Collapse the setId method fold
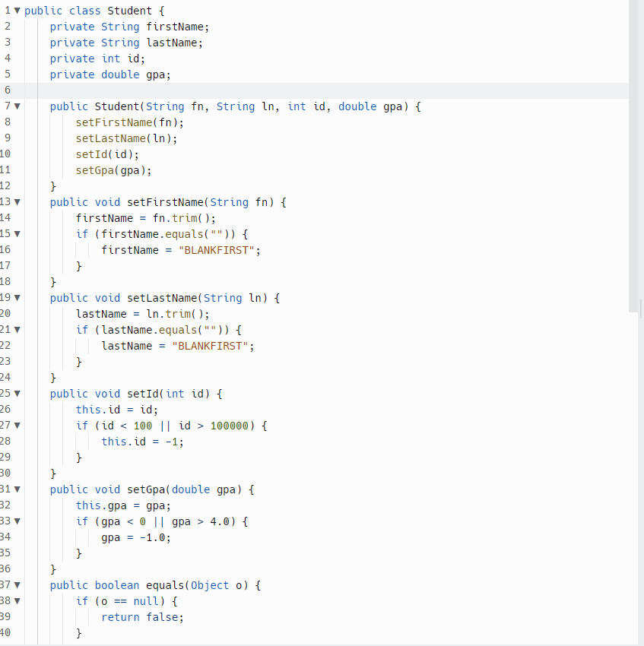The image size is (644, 646). (17, 394)
